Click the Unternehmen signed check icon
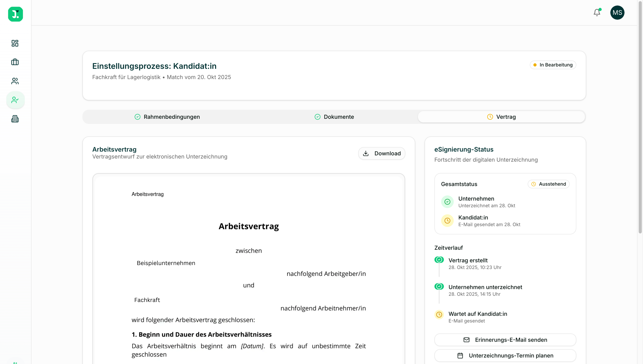643x364 pixels. point(447,202)
